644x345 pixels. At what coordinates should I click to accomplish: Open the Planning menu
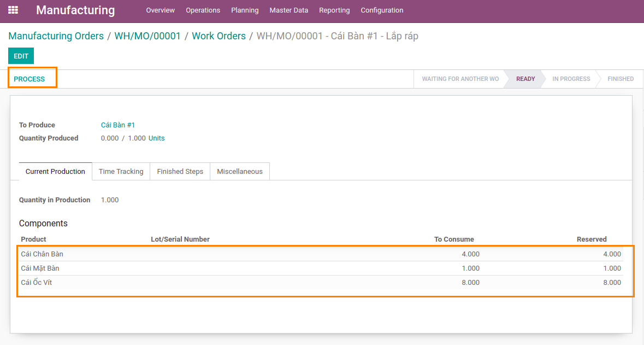(245, 10)
